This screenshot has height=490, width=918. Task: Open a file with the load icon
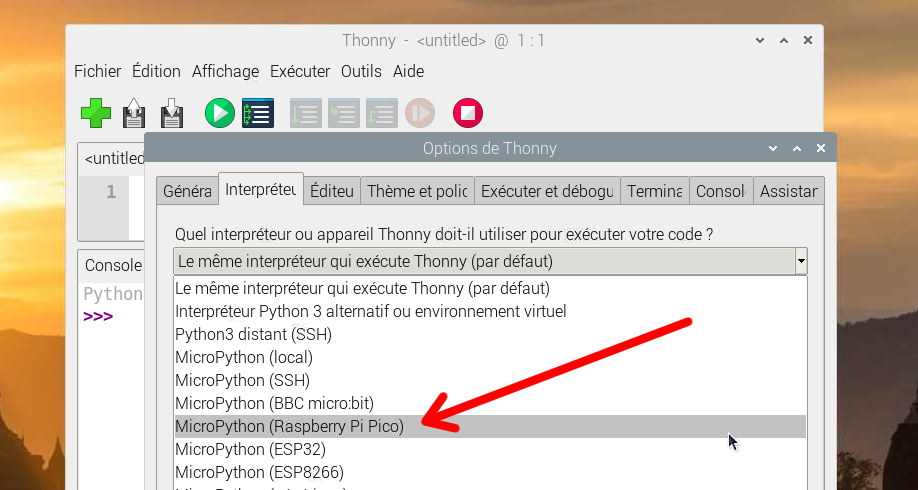(x=134, y=113)
